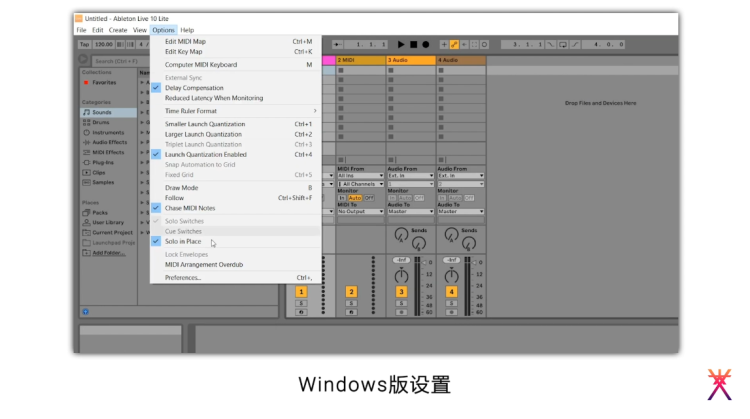Viewport: 750px width, 419px height.
Task: Toggle the Follow arrow button left of position 1.1.1
Action: [x=337, y=44]
